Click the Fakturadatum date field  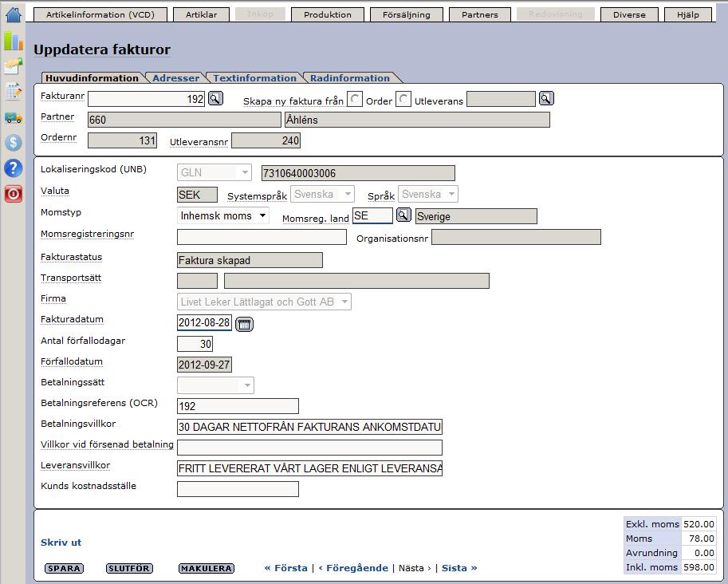pyautogui.click(x=204, y=322)
